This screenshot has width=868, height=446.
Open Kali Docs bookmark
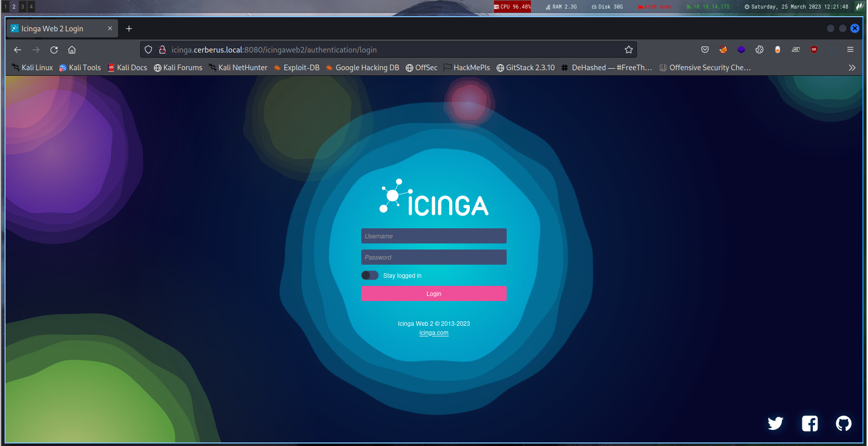(x=127, y=68)
